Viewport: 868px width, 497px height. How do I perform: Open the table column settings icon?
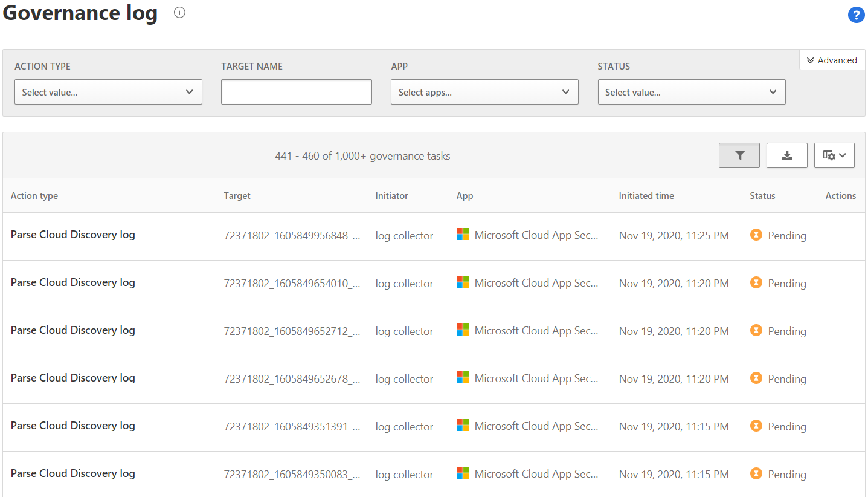[x=834, y=155]
